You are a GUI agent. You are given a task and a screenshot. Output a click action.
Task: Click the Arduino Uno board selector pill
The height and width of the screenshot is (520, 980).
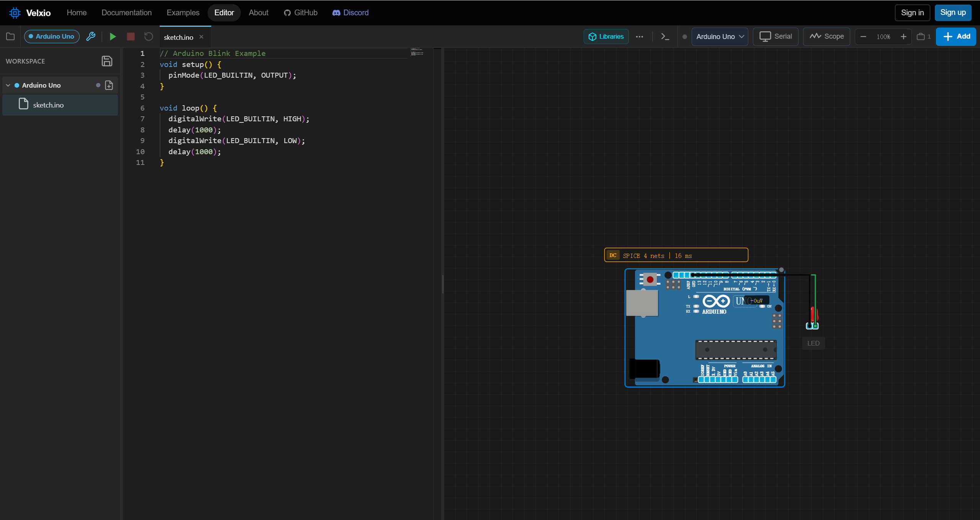52,37
